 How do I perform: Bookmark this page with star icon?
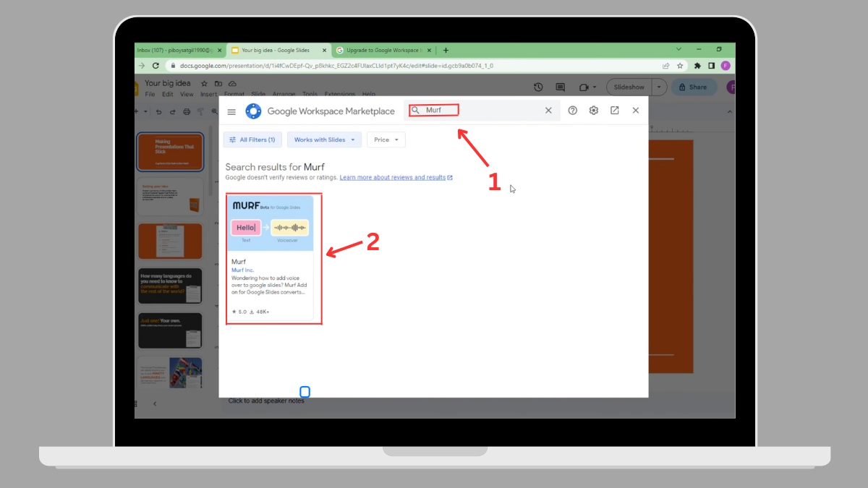coord(680,65)
